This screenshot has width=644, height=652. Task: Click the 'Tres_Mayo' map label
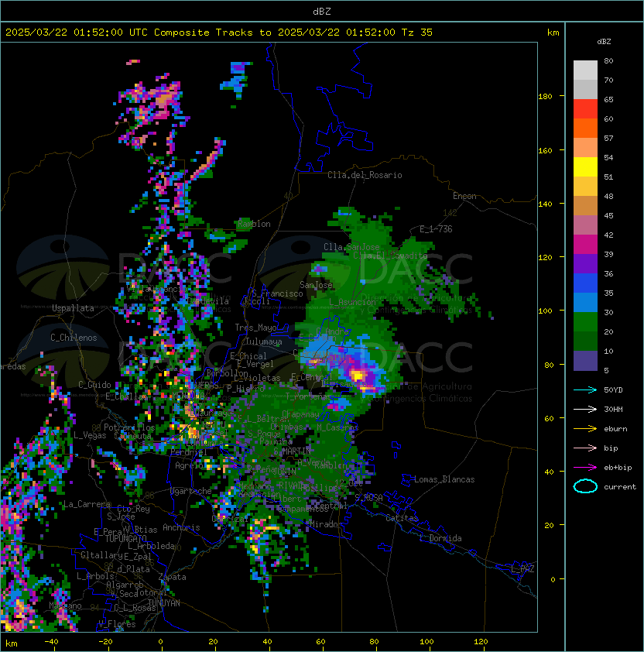(x=255, y=328)
